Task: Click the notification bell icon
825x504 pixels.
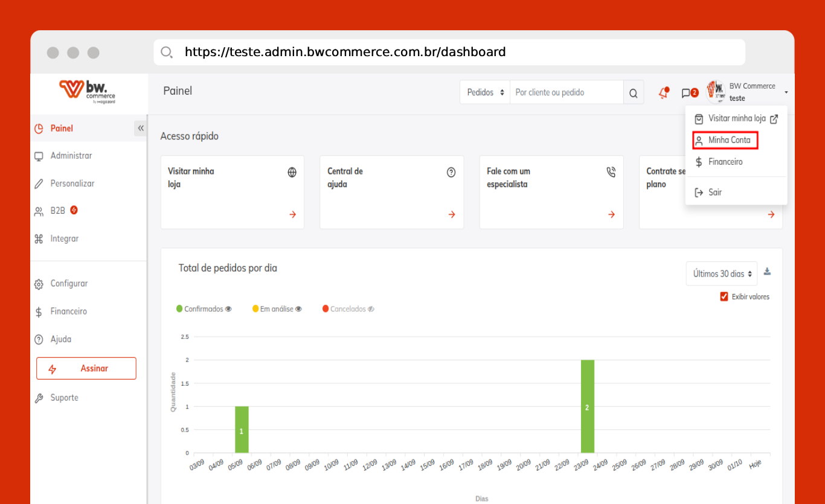Action: click(664, 93)
